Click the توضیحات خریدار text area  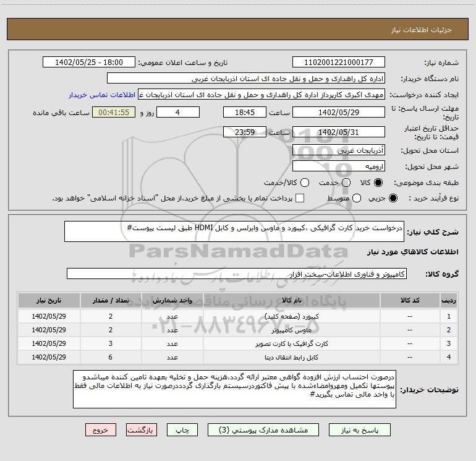pyautogui.click(x=234, y=389)
